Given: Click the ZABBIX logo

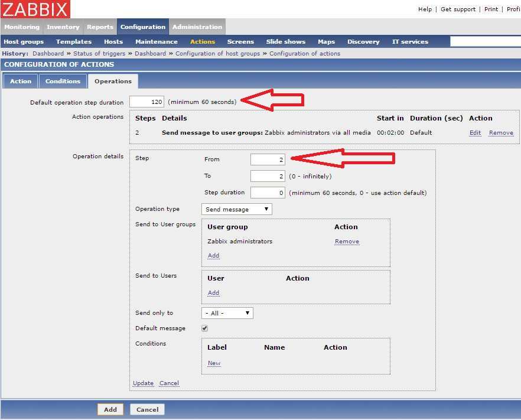Looking at the screenshot, I should [x=35, y=9].
